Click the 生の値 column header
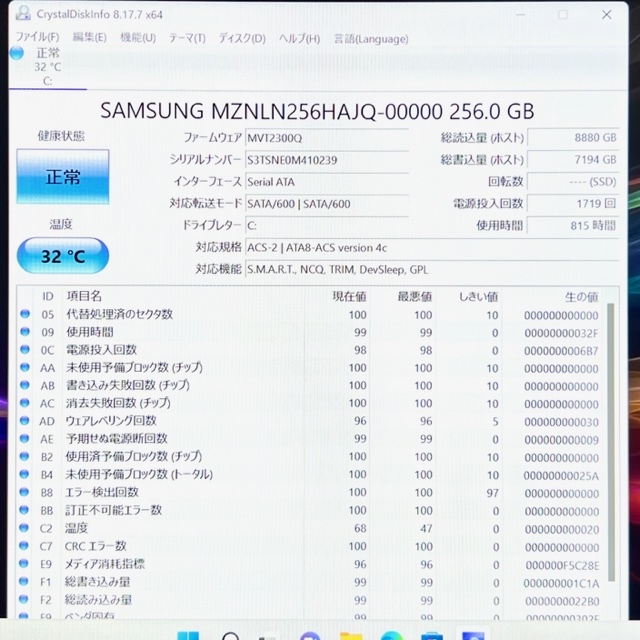640x640 pixels. [582, 297]
